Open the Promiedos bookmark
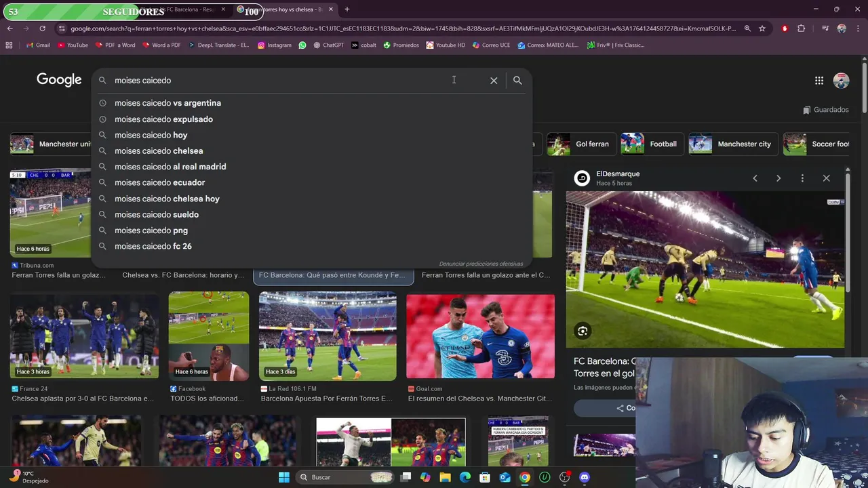Image resolution: width=868 pixels, height=488 pixels. pos(401,45)
